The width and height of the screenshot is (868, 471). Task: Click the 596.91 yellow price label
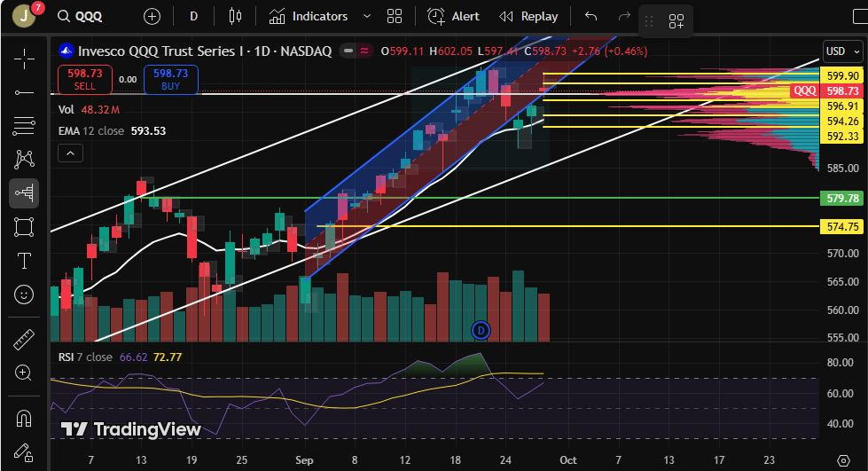(841, 106)
